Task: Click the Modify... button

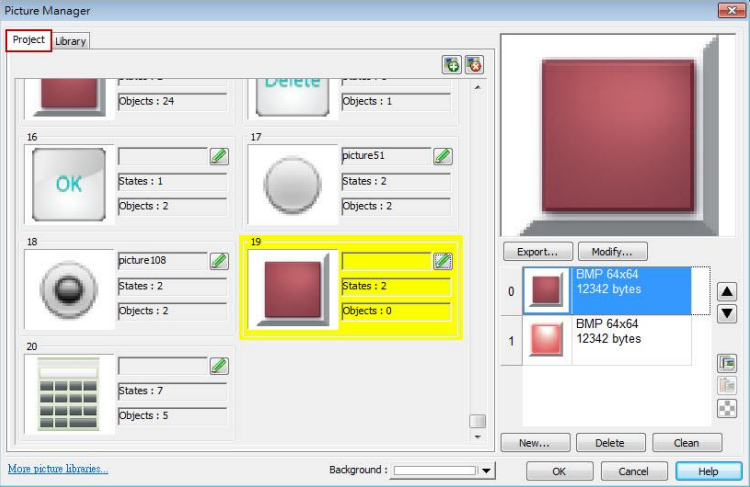Action: [612, 252]
